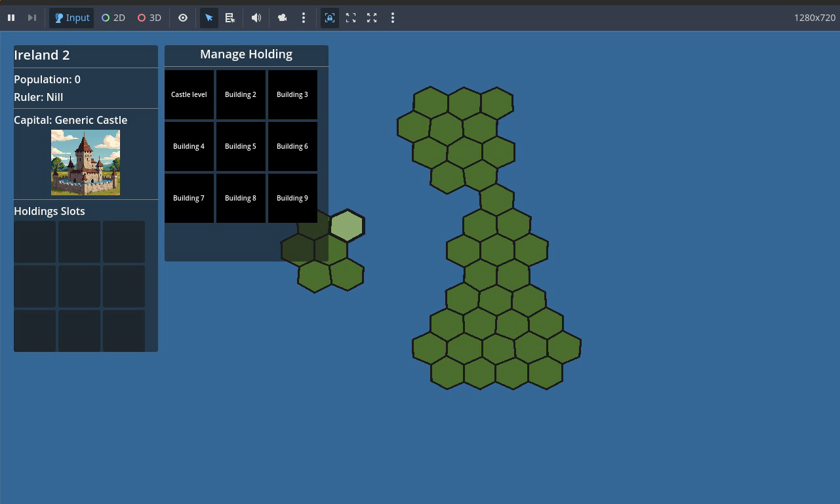The width and height of the screenshot is (840, 504).
Task: Click the four-corner frame icon after embed
Action: 351,18
